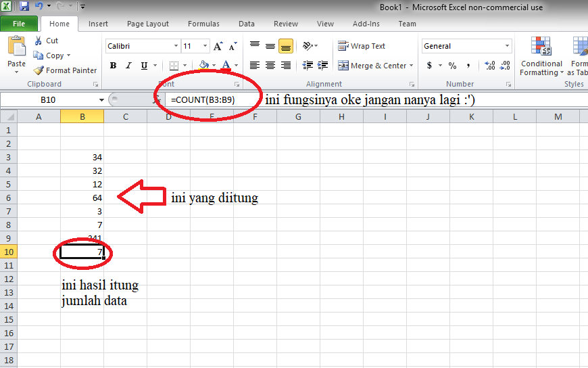Switch to the Review tab
Viewport: 588px width, 368px height.
click(286, 24)
